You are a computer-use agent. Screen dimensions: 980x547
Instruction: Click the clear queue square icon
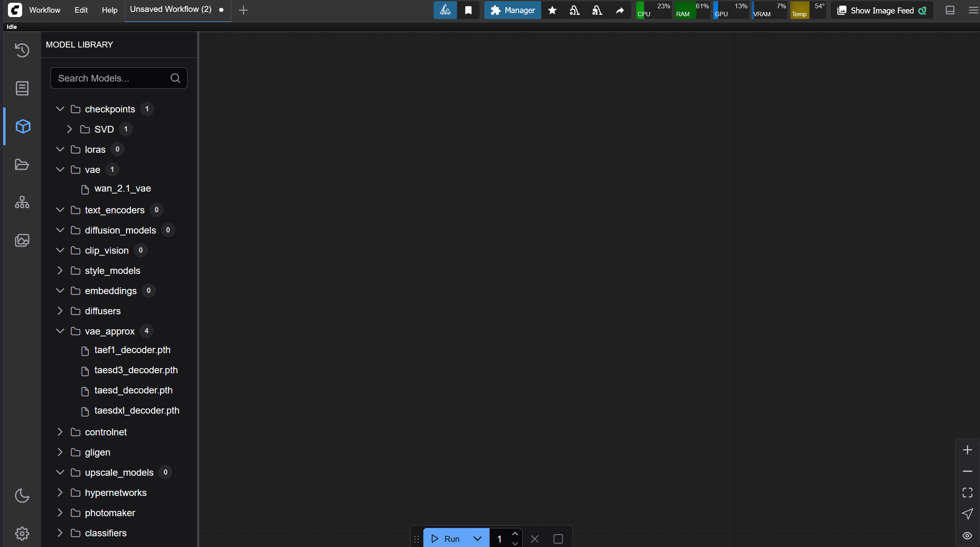[558, 538]
